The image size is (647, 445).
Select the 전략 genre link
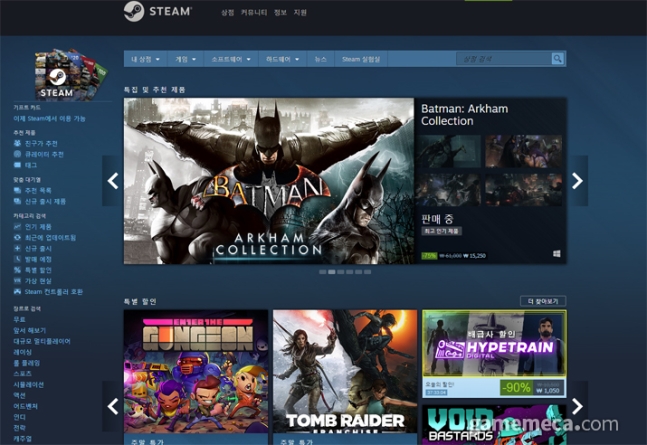tap(19, 428)
